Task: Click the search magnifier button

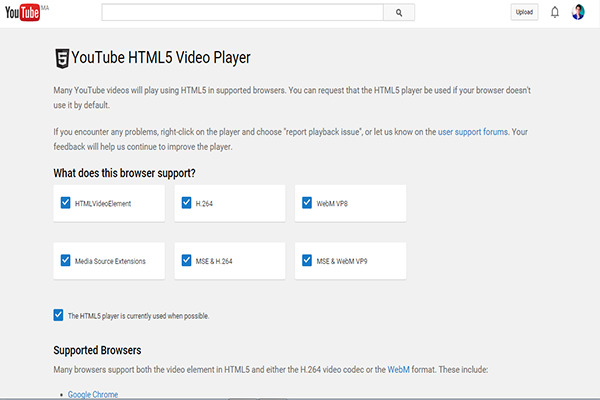Action: (x=399, y=13)
